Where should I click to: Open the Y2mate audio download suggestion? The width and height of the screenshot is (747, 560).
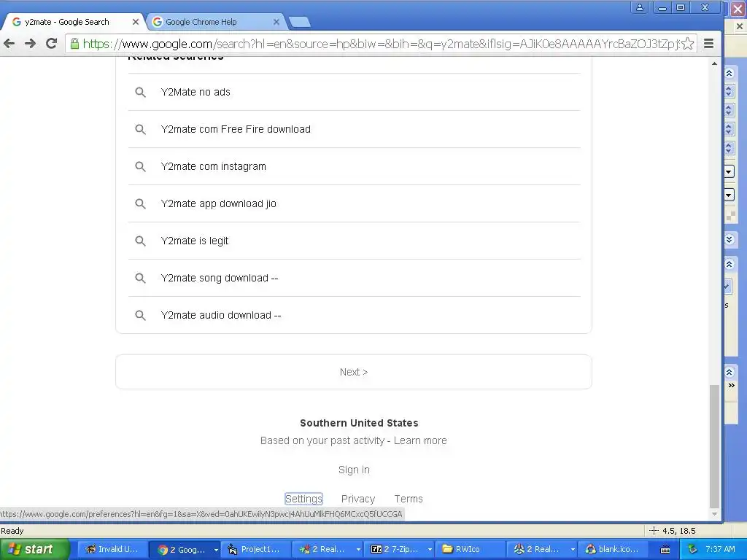coord(354,315)
